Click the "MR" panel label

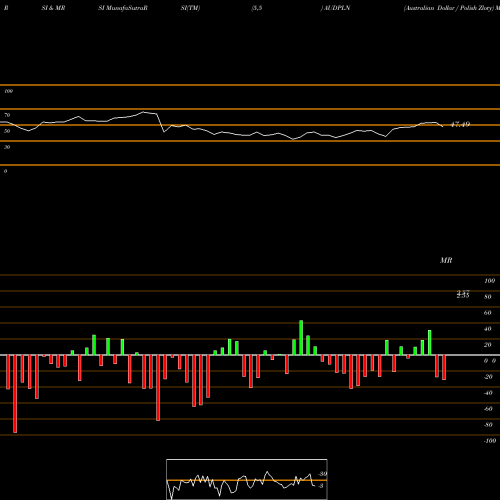(446, 260)
